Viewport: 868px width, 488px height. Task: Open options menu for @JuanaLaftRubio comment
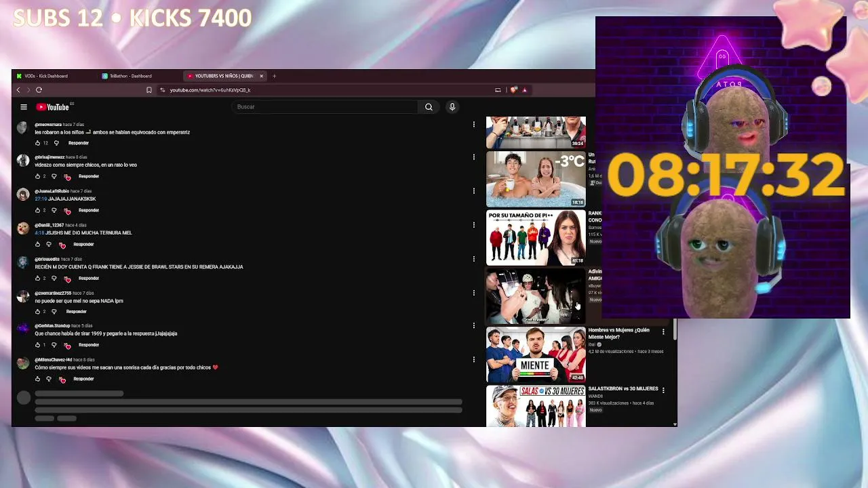[473, 190]
